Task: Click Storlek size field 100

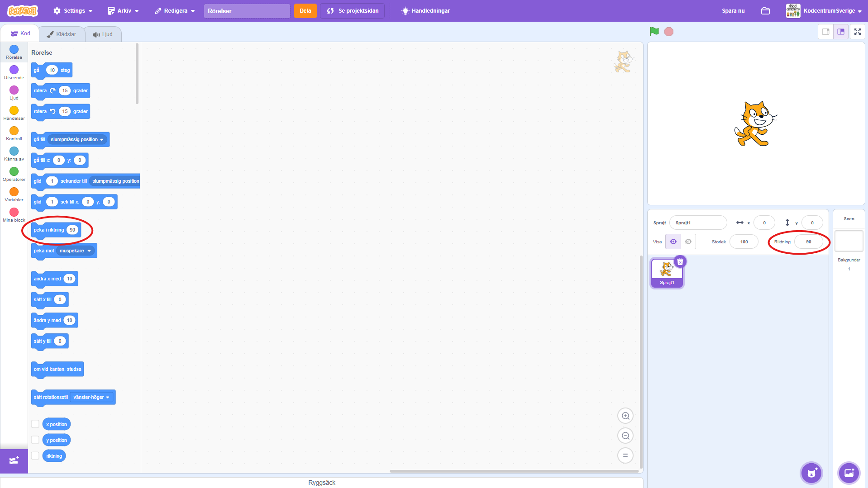Action: [x=744, y=242]
